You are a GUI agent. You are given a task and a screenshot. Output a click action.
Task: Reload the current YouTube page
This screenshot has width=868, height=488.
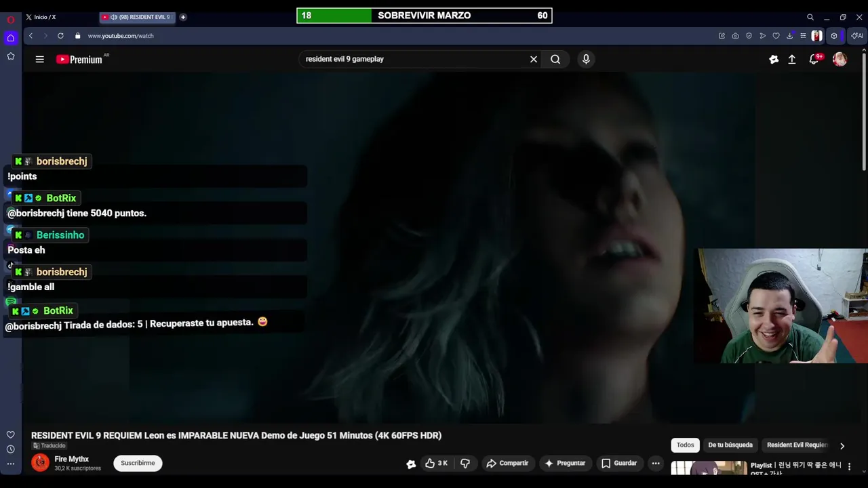[60, 36]
